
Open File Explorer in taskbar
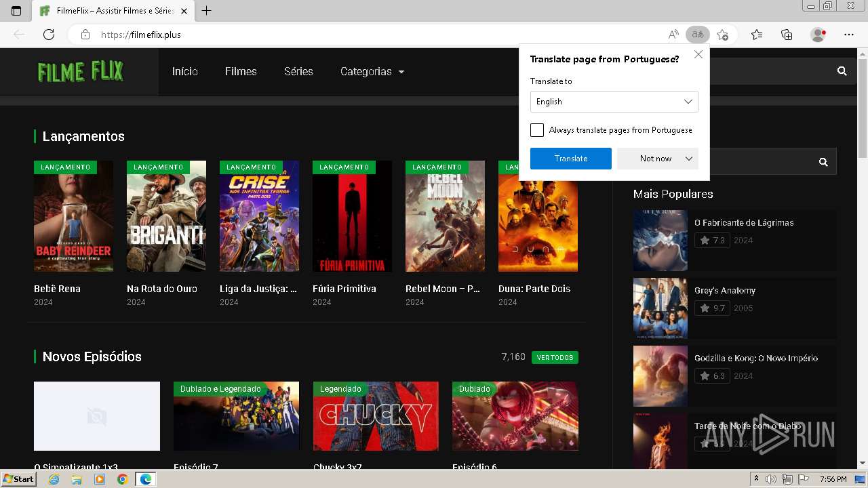click(x=77, y=479)
